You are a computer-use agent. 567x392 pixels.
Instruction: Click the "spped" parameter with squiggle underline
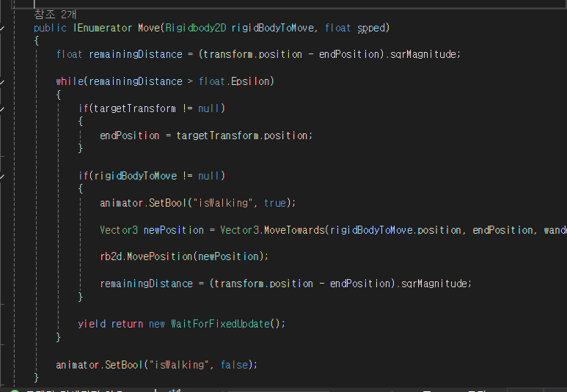(371, 29)
